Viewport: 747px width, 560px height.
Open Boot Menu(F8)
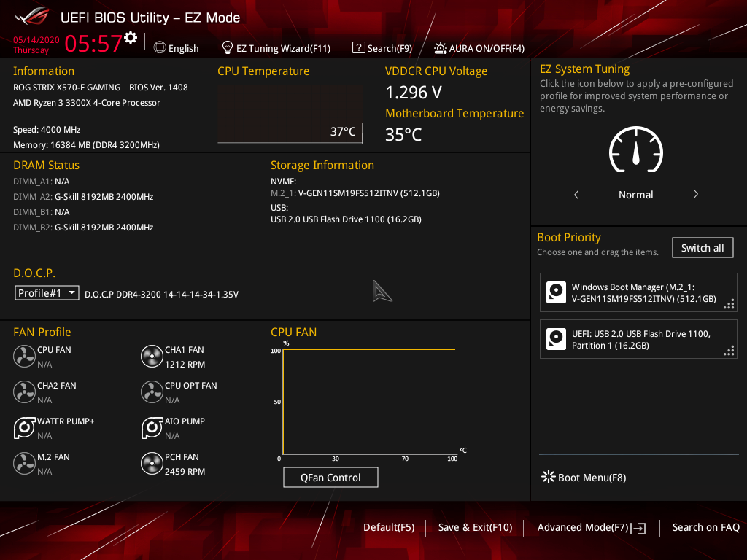point(592,478)
